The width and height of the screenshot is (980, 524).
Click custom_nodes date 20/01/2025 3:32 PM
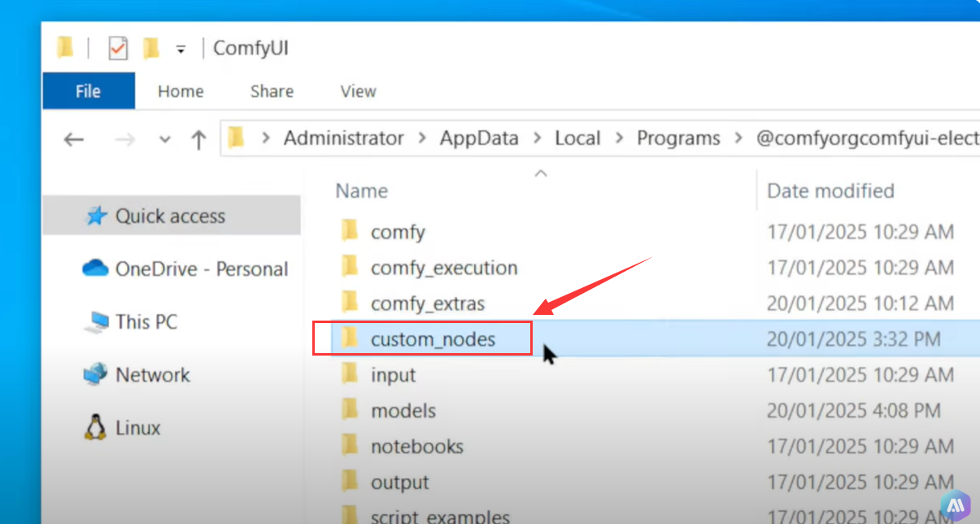click(x=853, y=339)
